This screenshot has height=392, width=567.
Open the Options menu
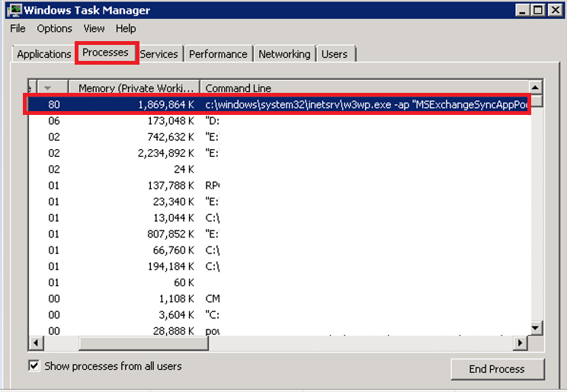pyautogui.click(x=54, y=28)
